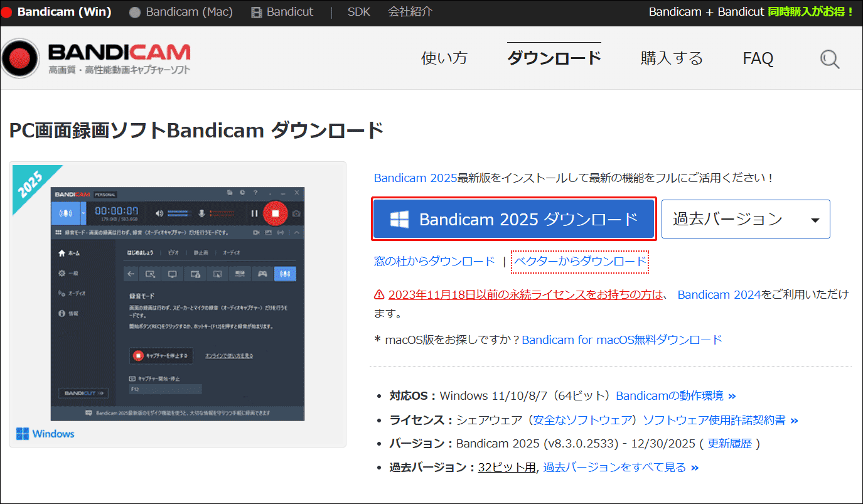863x504 pixels.
Task: Click the gray dot beside Bandicam (Mac)
Action: (134, 13)
